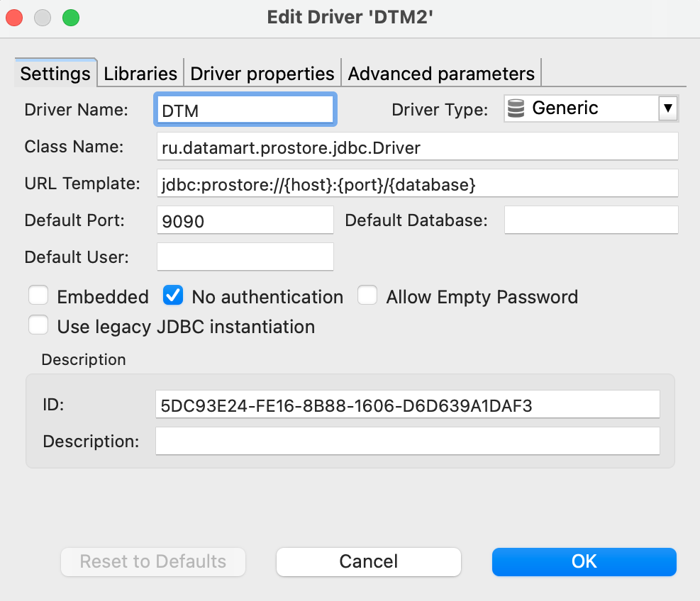Screen dimensions: 700x601
Task: Focus the Default User text box
Action: 245,257
